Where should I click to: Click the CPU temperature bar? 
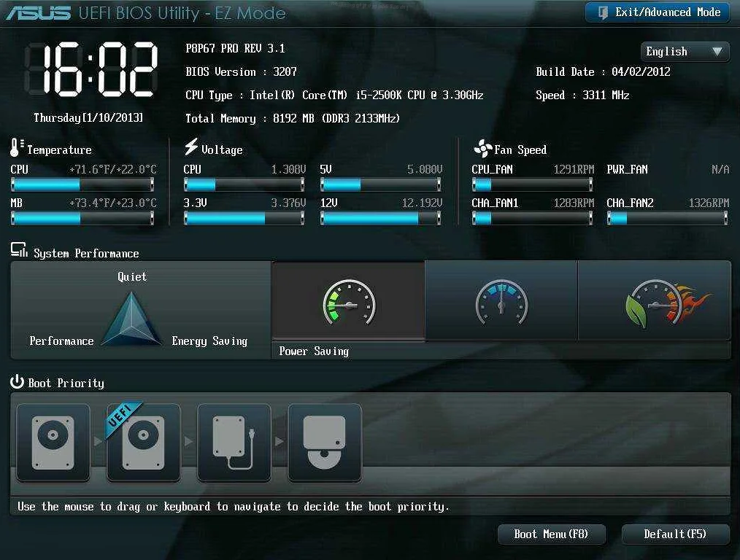(x=82, y=184)
